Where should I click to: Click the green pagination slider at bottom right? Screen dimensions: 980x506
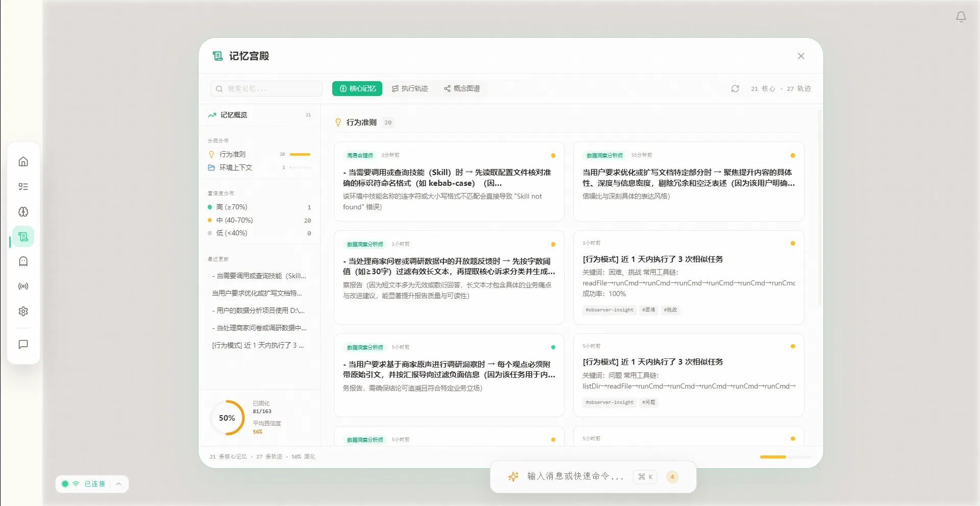(773, 457)
